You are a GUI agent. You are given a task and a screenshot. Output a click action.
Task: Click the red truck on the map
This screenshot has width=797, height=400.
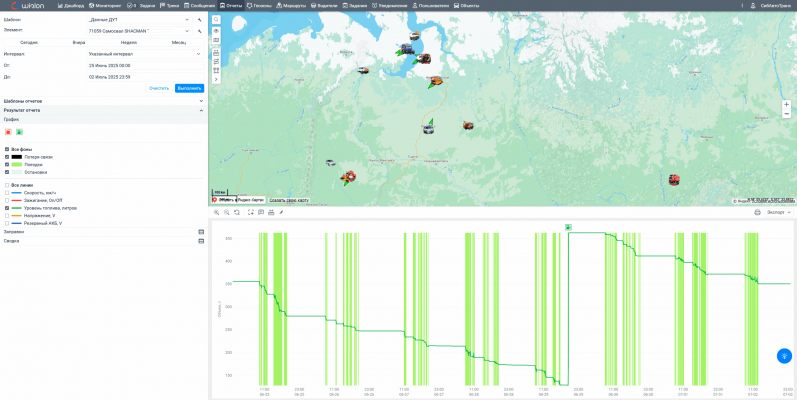(674, 179)
